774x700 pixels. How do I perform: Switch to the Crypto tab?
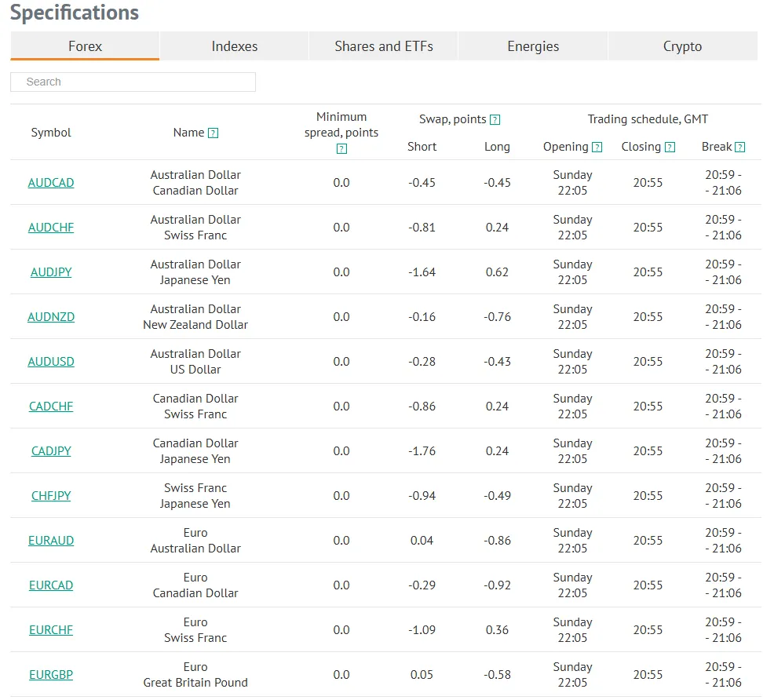(x=682, y=46)
